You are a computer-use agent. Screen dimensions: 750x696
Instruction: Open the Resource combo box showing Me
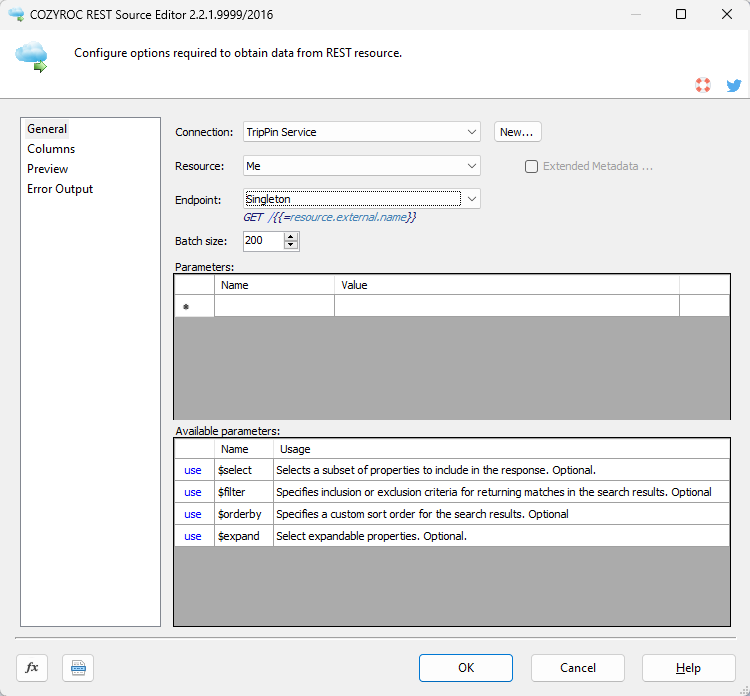click(x=362, y=166)
